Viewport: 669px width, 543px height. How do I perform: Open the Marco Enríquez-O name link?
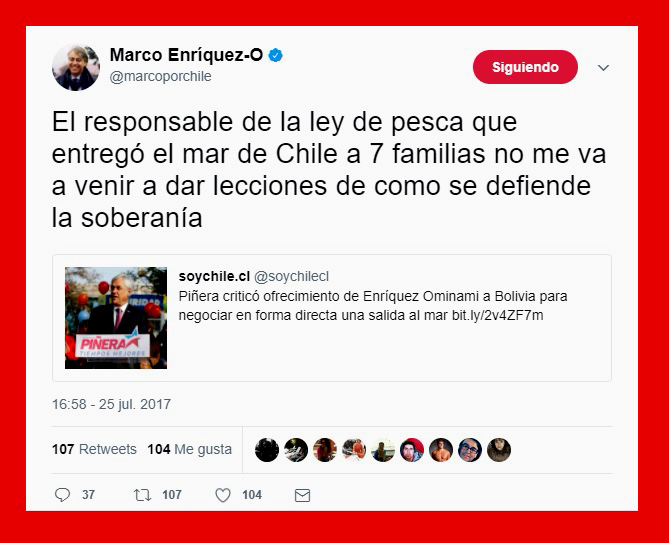pos(186,55)
